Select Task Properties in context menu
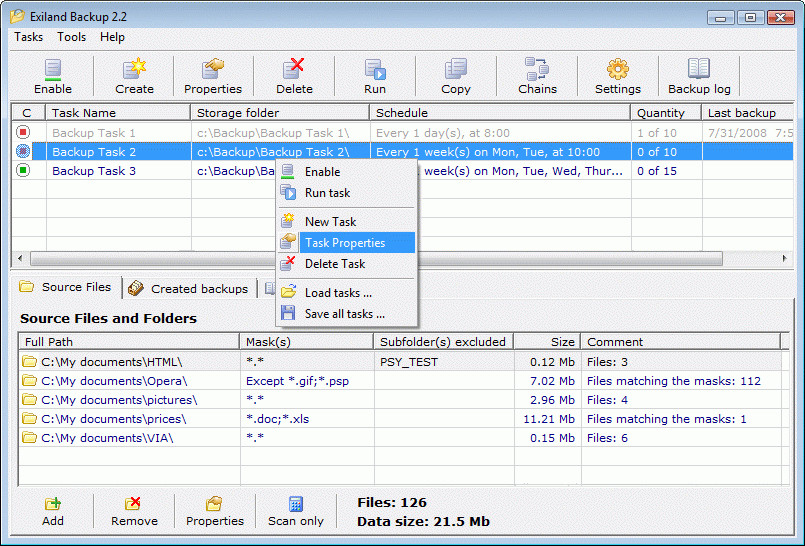The image size is (805, 546). 347,243
